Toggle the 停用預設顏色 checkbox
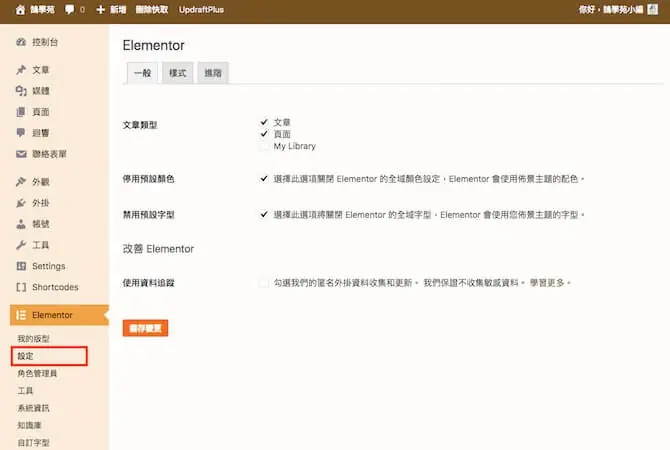This screenshot has height=450, width=670. pyautogui.click(x=264, y=179)
